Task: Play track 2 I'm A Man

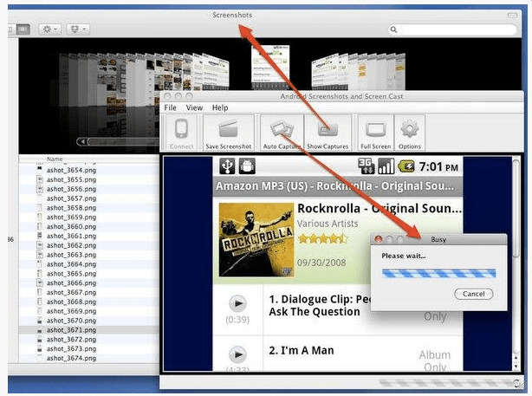Action: point(237,354)
